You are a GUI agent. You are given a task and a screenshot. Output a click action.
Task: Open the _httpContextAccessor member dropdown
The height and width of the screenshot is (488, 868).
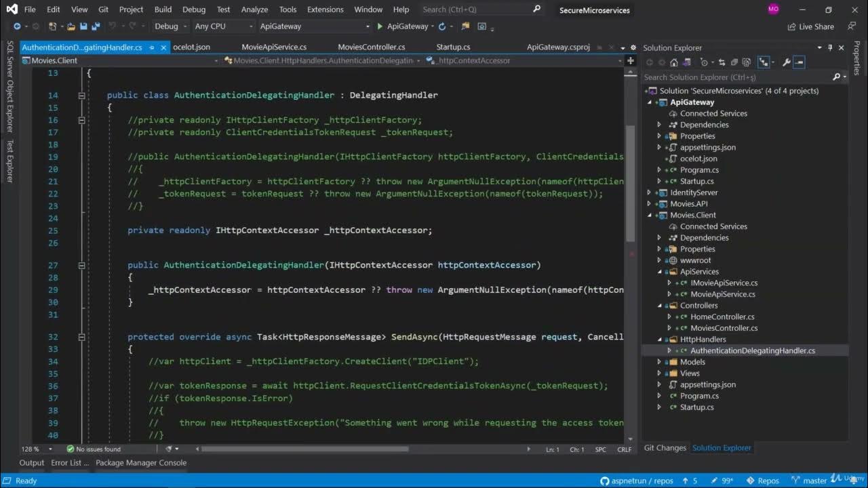point(524,60)
